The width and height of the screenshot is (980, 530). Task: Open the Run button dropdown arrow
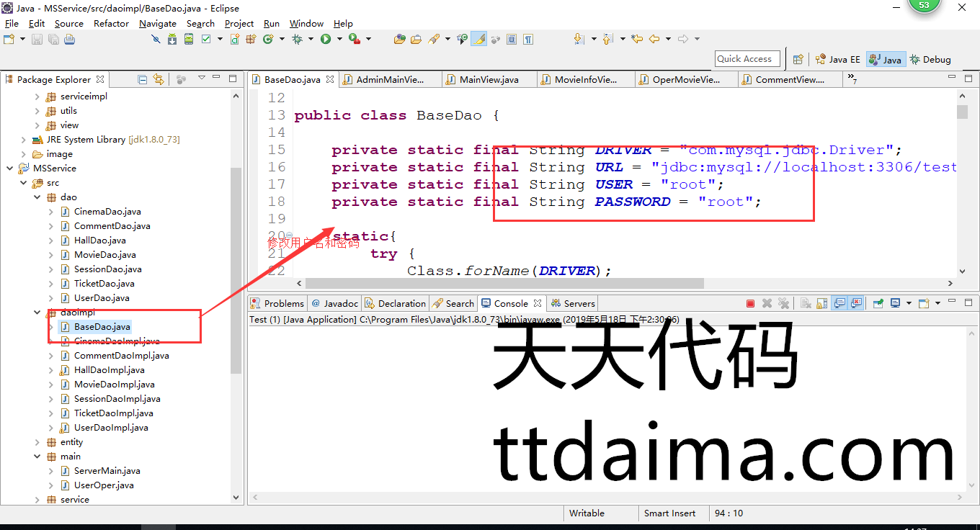click(338, 39)
